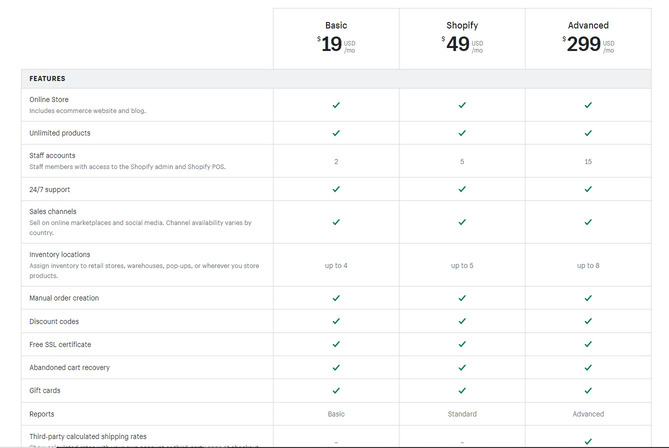The height and width of the screenshot is (448, 669).
Task: Click Sales channels checkmark in Shopify column
Action: tap(462, 222)
